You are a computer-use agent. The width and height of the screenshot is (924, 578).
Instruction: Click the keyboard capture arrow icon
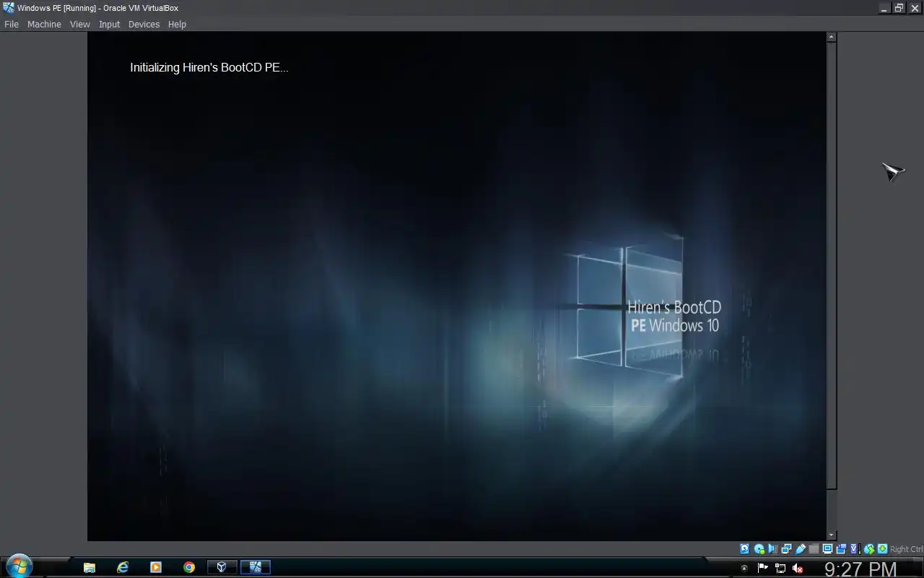[x=882, y=549]
